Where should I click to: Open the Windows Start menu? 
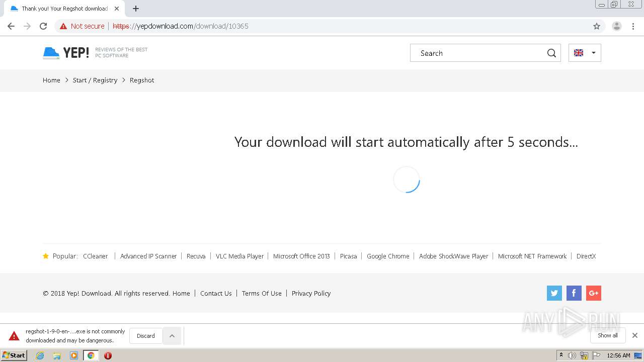[14, 355]
